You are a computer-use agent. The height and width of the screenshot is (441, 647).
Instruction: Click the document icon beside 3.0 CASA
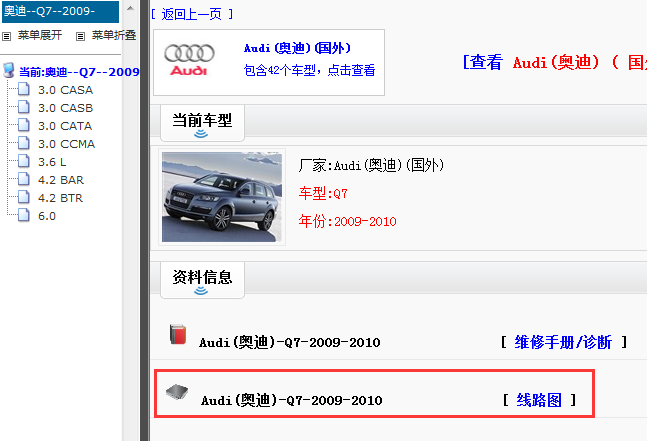24,89
